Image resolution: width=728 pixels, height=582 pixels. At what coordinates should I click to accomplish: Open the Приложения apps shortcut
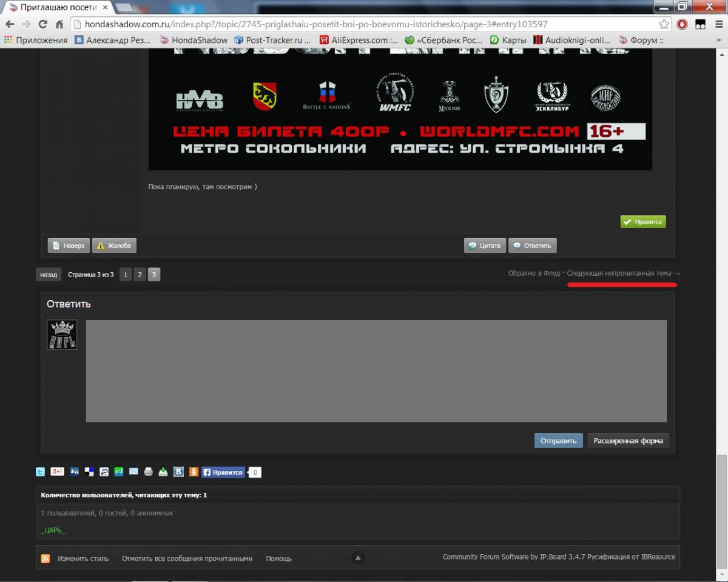pos(36,40)
